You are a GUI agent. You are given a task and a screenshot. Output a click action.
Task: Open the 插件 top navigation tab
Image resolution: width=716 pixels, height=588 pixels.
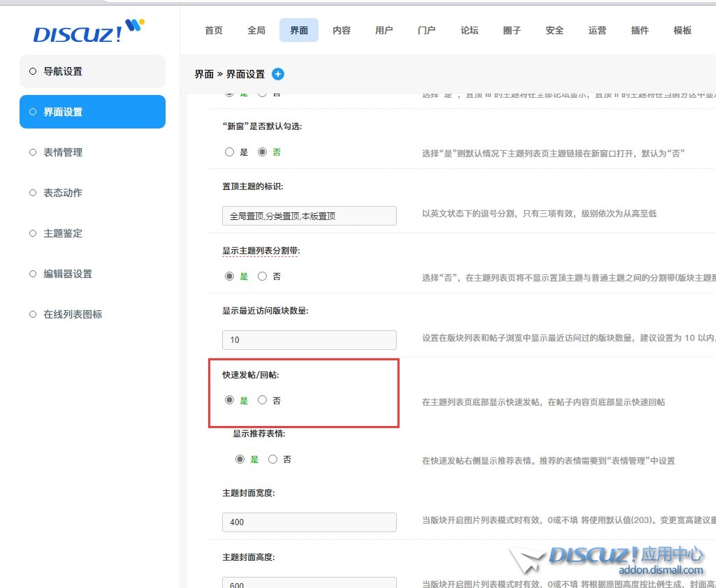click(640, 30)
